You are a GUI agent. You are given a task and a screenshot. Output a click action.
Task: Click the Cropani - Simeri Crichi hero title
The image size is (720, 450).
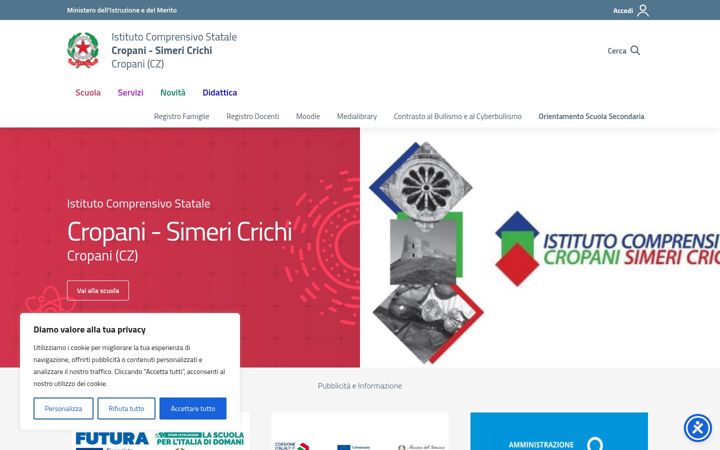click(x=180, y=231)
